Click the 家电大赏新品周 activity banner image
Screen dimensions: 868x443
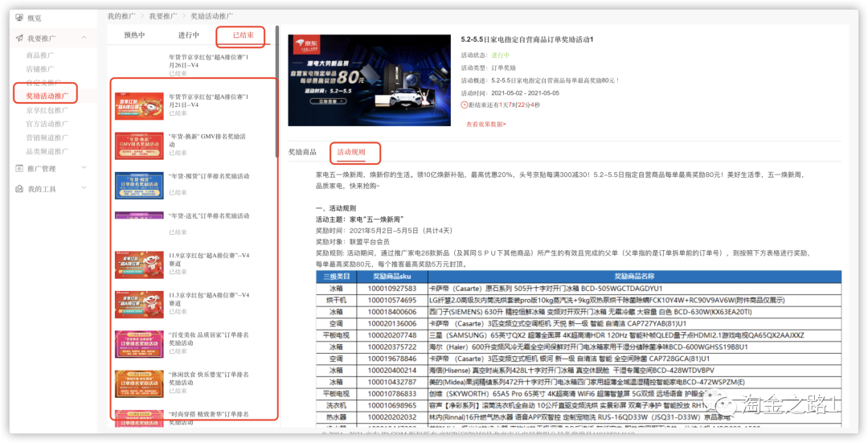(369, 80)
